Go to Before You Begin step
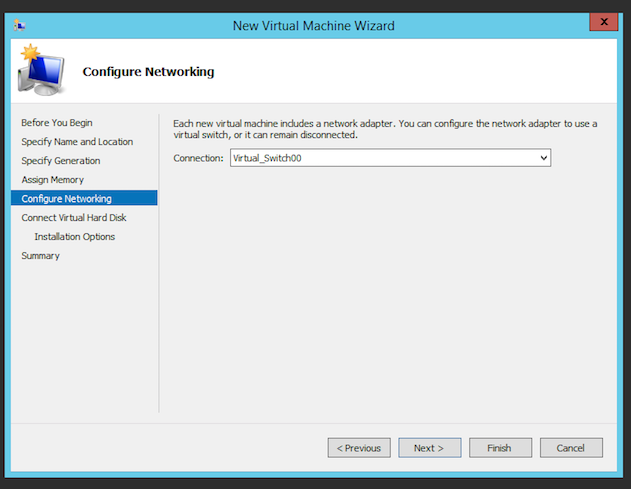The height and width of the screenshot is (489, 631). (57, 123)
